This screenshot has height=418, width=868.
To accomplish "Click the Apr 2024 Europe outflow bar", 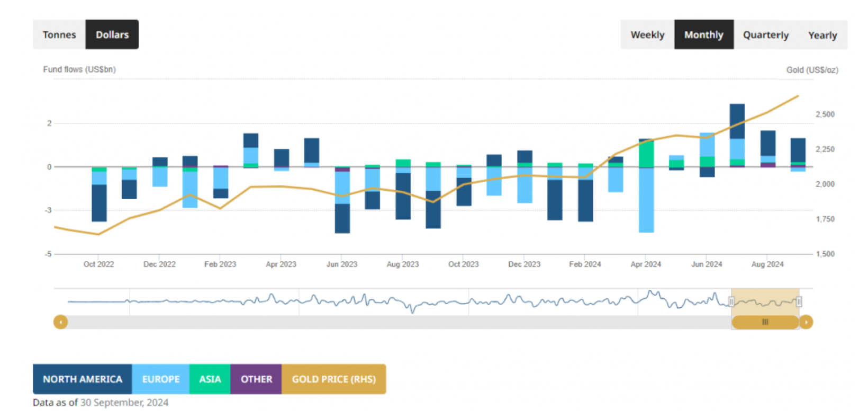I will pyautogui.click(x=646, y=200).
